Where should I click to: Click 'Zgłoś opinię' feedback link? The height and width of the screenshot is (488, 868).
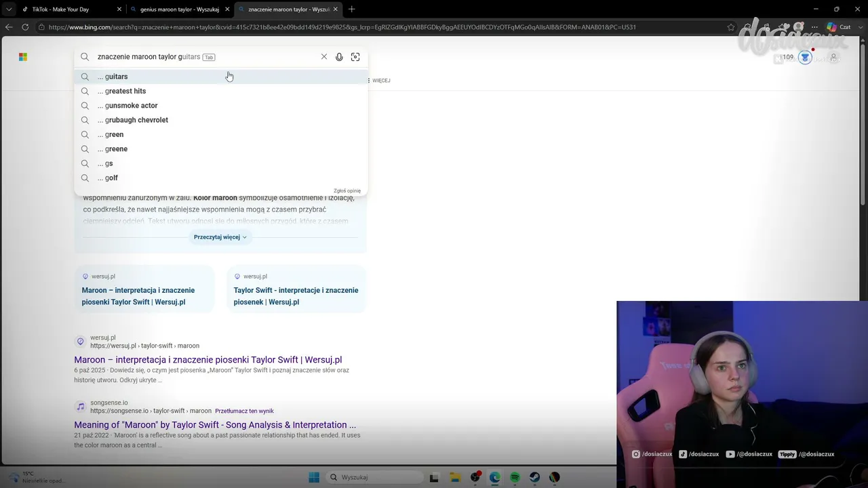[347, 190]
